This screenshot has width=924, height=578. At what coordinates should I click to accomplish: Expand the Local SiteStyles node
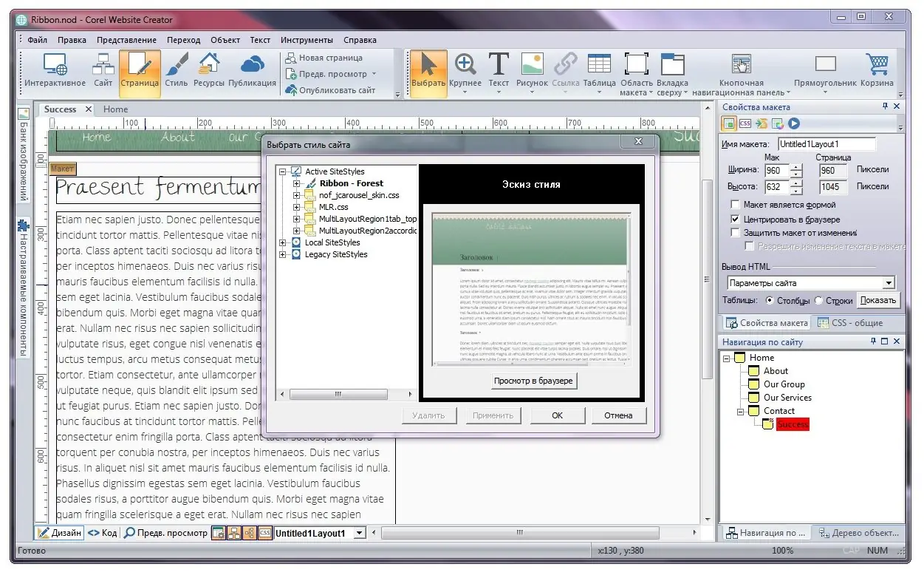point(282,242)
